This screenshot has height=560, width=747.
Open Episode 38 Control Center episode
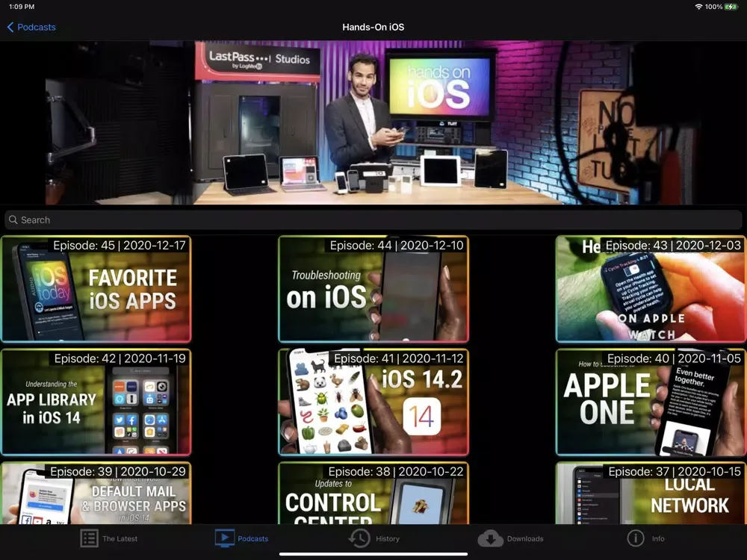pos(373,494)
